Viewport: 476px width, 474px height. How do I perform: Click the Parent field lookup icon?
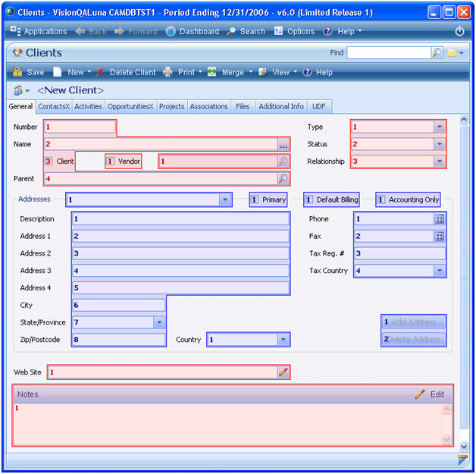click(283, 179)
